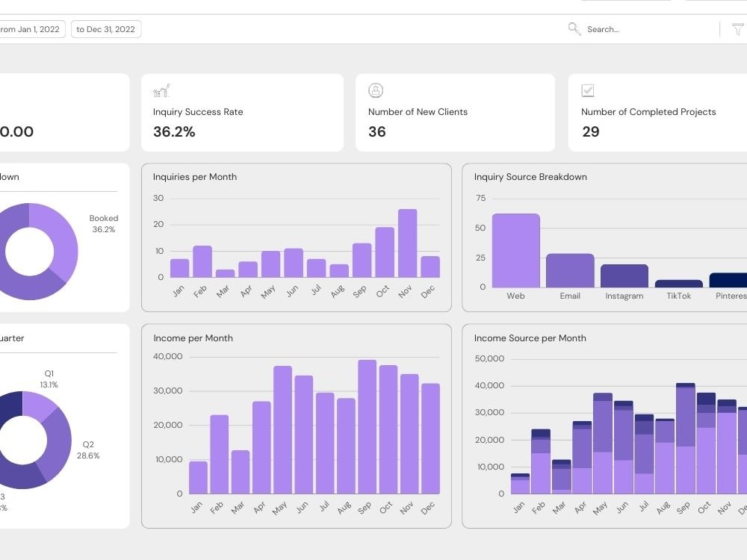
Task: Expand the Income Source per Month panel
Action: (530, 338)
